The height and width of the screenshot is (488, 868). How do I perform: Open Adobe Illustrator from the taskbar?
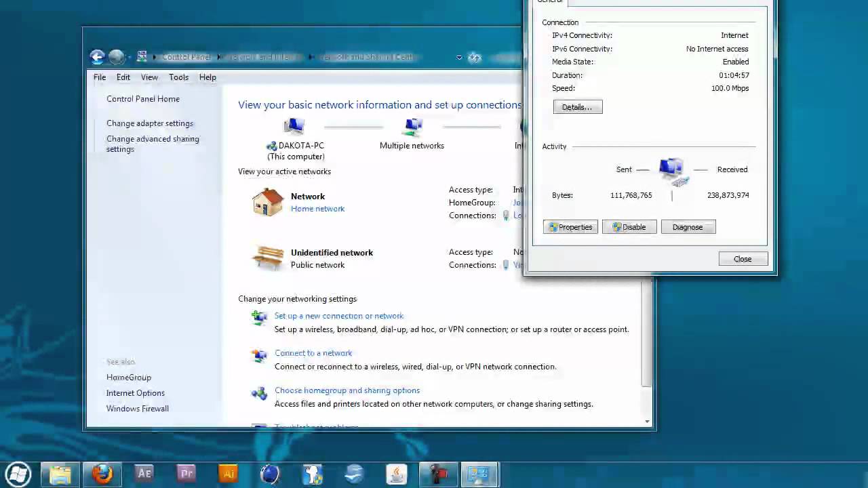pos(229,474)
